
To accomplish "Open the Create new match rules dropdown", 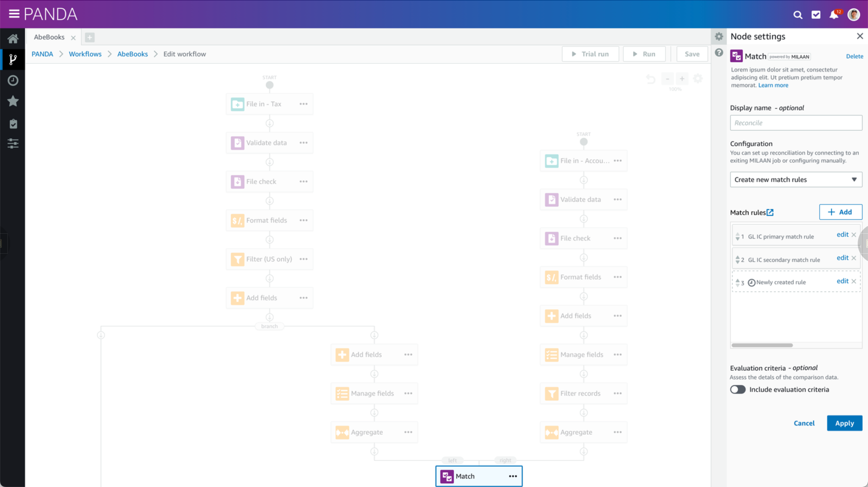I will [x=795, y=179].
